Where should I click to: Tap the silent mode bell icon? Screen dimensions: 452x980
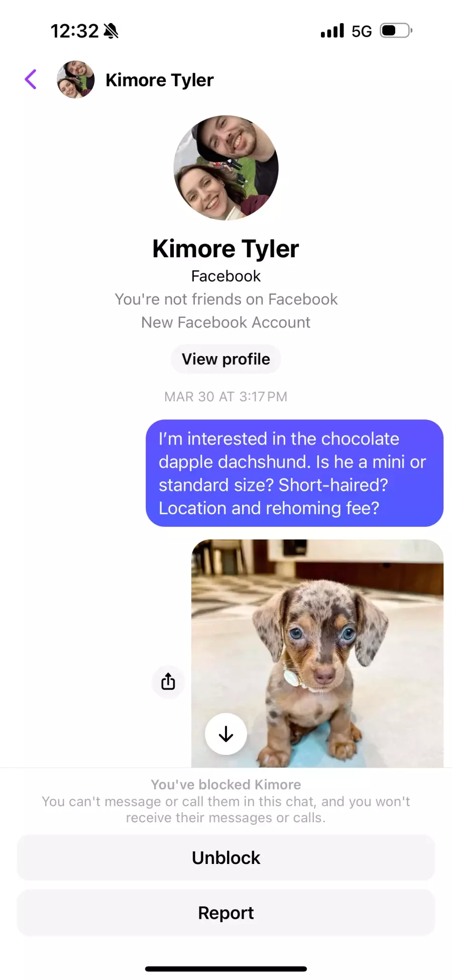[111, 31]
